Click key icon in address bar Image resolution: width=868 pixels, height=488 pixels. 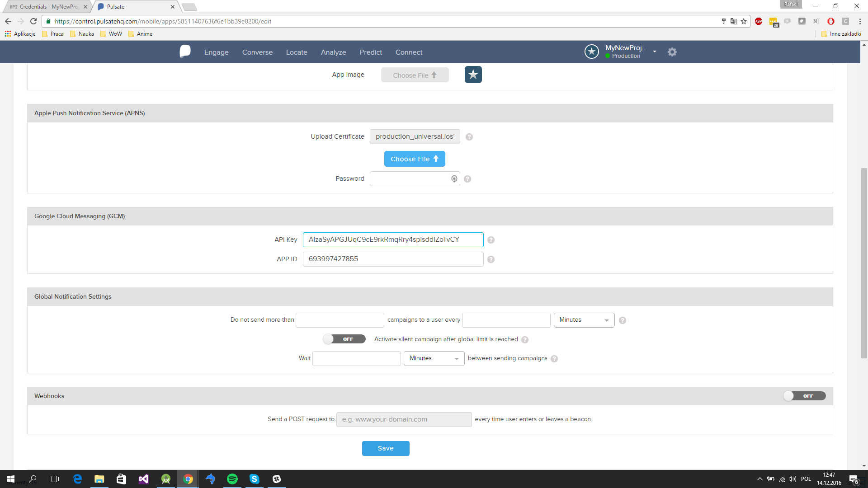(724, 21)
